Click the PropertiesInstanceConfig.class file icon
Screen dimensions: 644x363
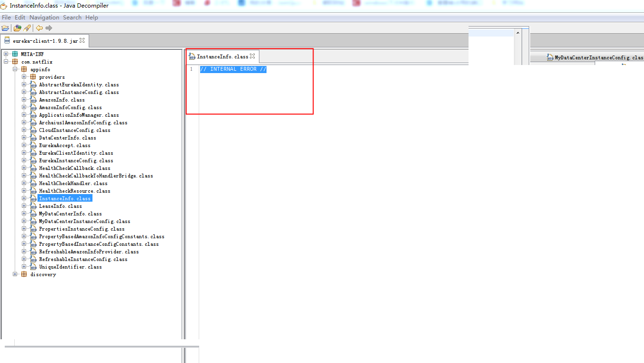[33, 229]
